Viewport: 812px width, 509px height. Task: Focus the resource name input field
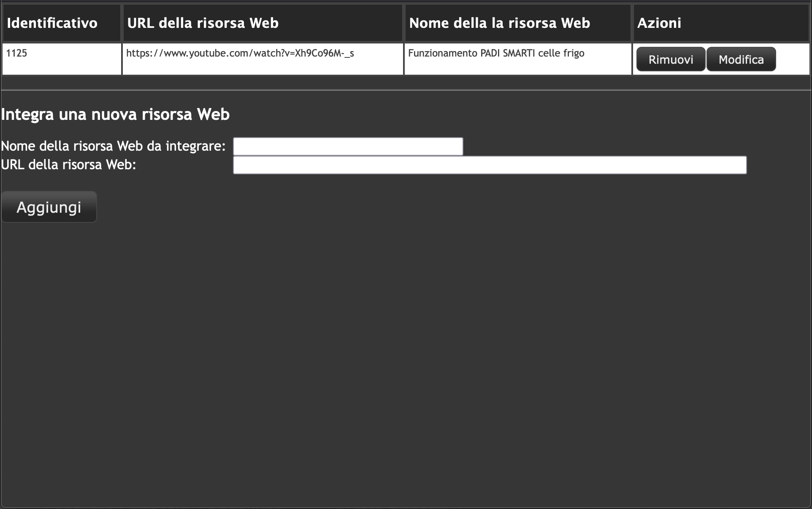(x=348, y=146)
